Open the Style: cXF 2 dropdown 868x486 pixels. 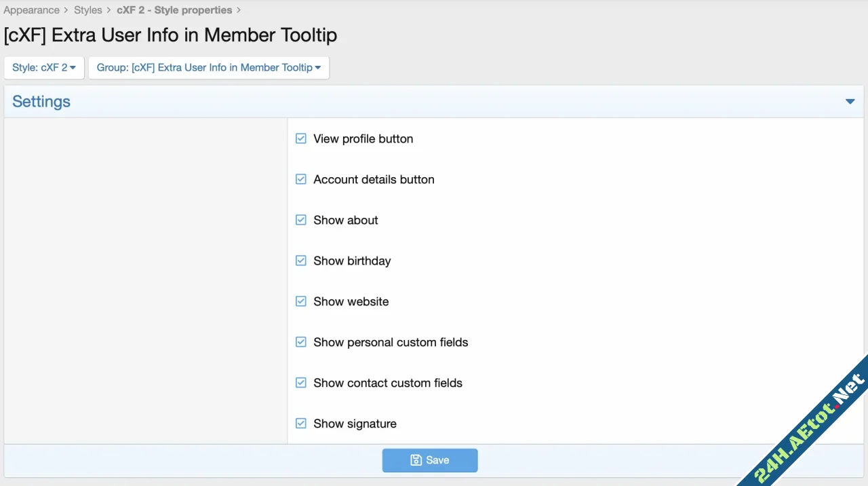click(43, 67)
